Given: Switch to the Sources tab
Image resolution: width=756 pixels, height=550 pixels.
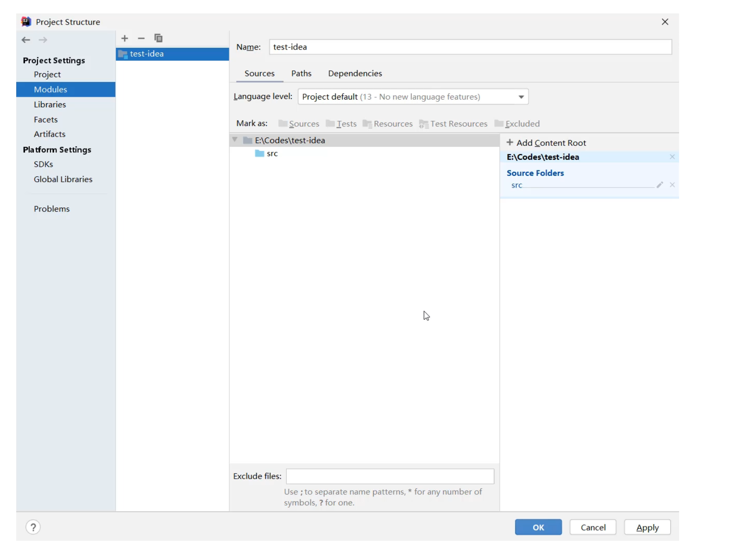Looking at the screenshot, I should [259, 74].
